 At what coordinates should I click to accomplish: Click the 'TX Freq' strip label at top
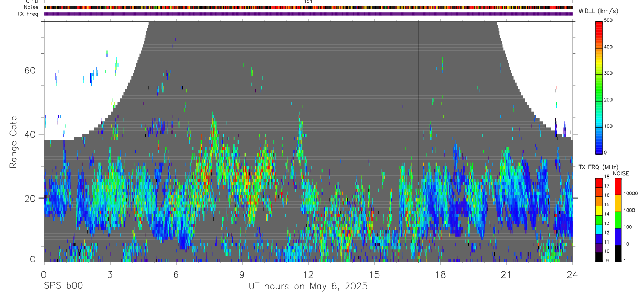(28, 14)
